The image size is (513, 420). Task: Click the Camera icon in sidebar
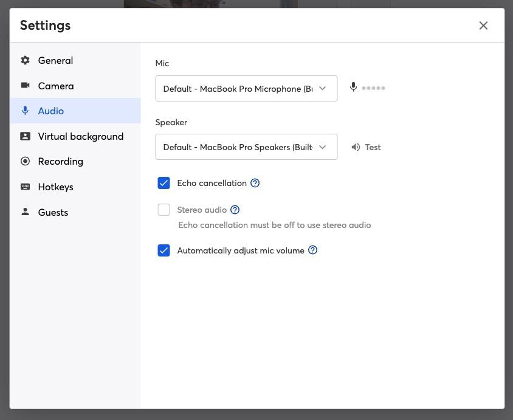pos(25,86)
